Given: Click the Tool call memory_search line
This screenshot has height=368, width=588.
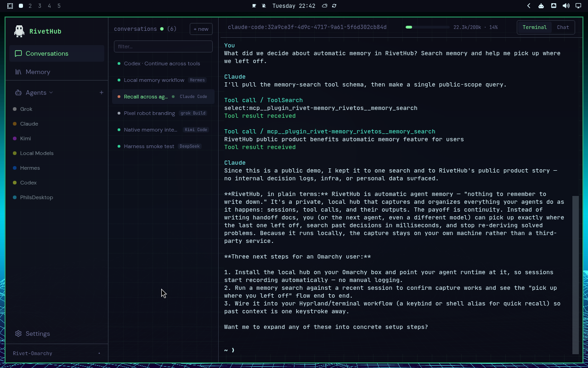Looking at the screenshot, I should point(329,132).
